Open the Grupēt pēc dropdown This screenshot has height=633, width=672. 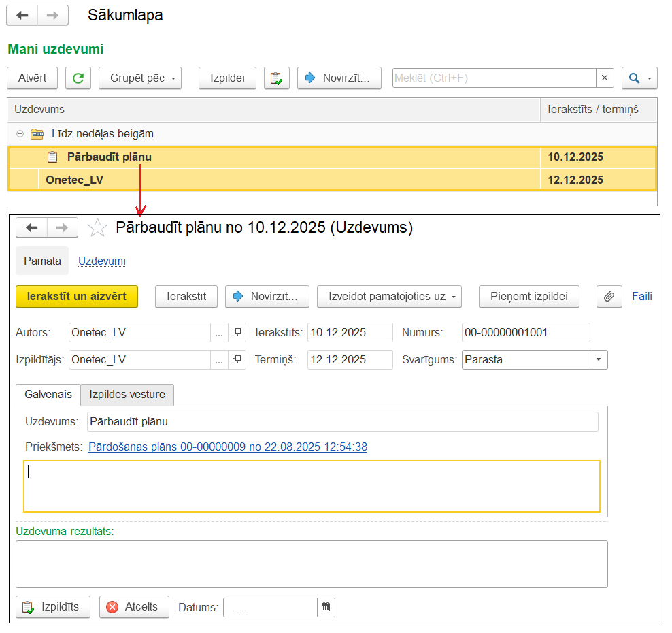pos(140,78)
